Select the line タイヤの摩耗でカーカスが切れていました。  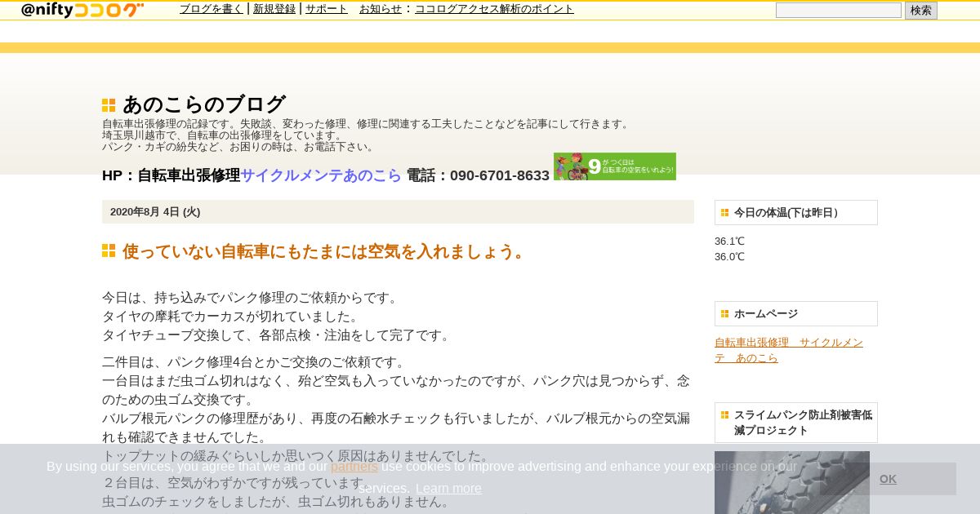click(231, 317)
